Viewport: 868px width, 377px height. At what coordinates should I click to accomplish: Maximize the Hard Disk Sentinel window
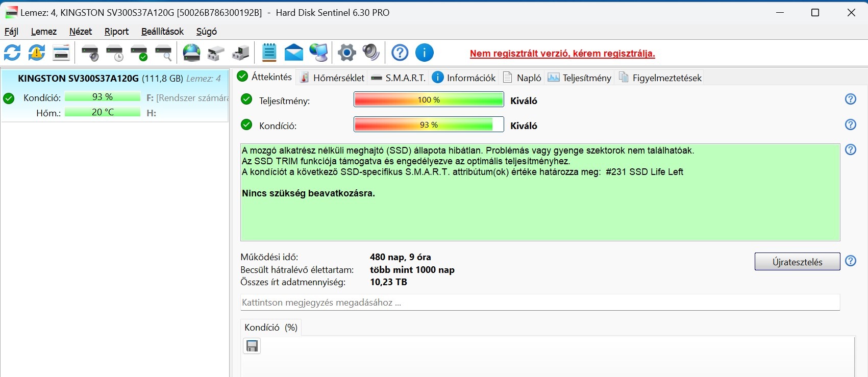pyautogui.click(x=815, y=13)
